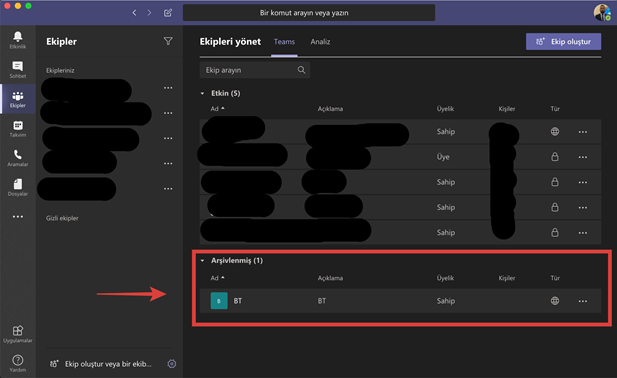
Task: Switch to the Analiz tab
Action: pos(320,42)
